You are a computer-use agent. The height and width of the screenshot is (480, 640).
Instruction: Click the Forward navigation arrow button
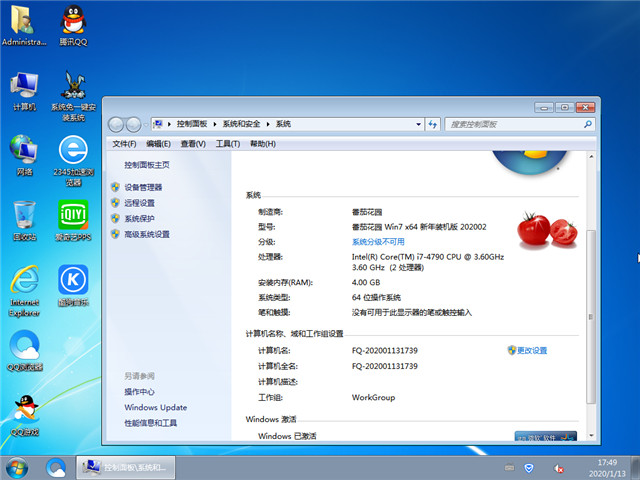click(x=133, y=124)
